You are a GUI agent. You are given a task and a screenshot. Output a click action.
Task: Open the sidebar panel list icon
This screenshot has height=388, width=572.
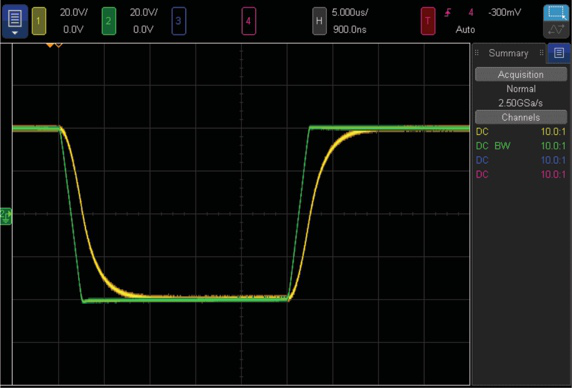click(x=559, y=53)
